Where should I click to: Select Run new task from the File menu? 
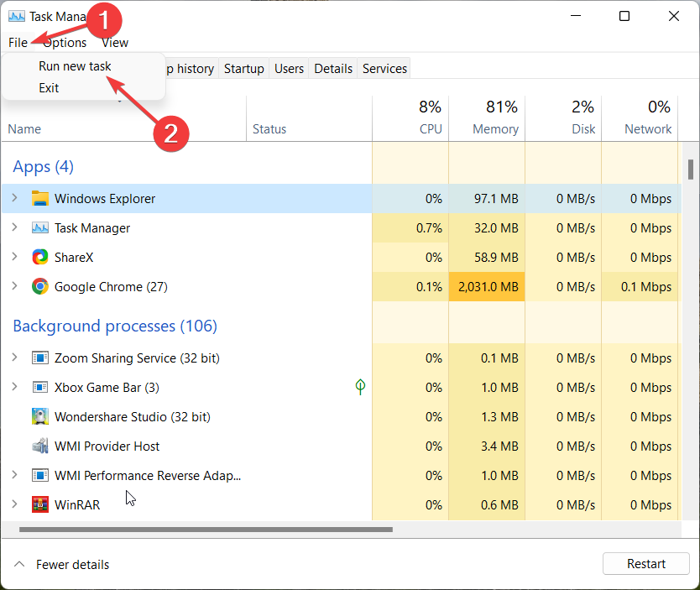pos(75,65)
